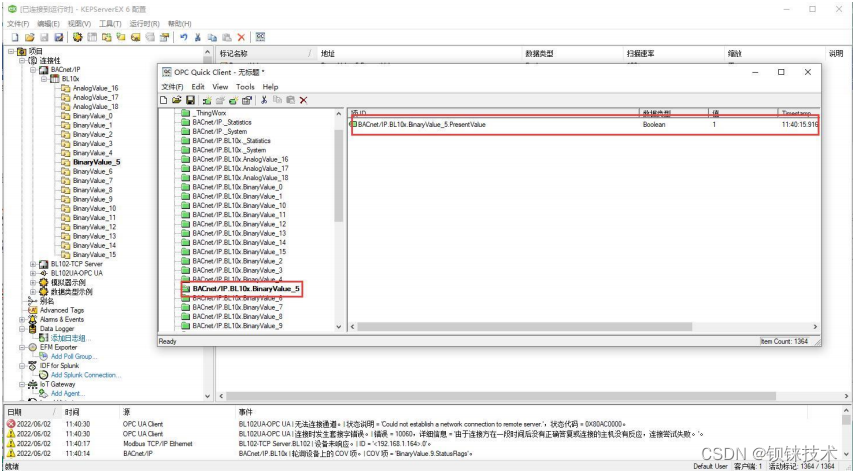Select BACnet/IP._System group in Quick Client

219,131
